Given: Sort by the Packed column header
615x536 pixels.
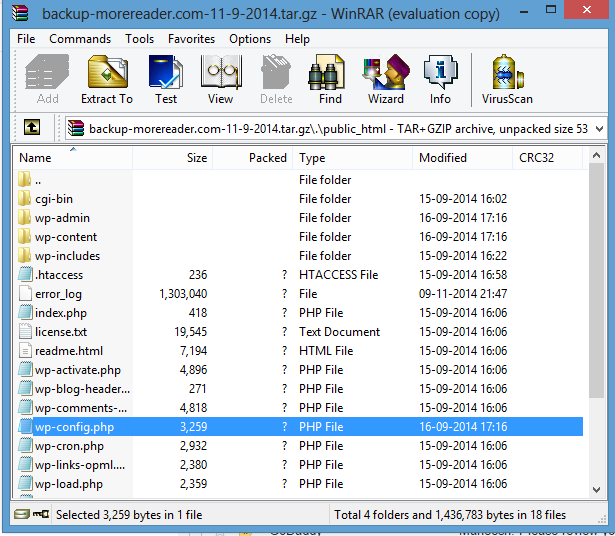Looking at the screenshot, I should [253, 158].
